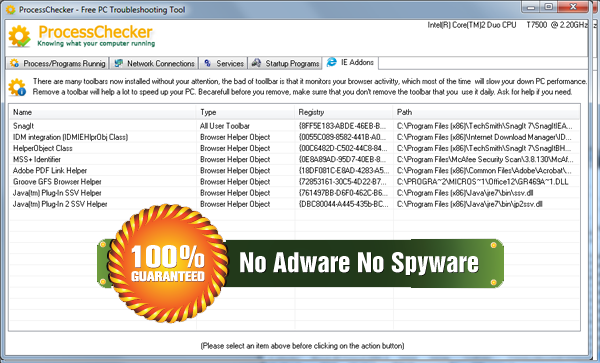
Task: Select IDM integration (IDMIEHlprObj Class) row
Action: click(294, 137)
